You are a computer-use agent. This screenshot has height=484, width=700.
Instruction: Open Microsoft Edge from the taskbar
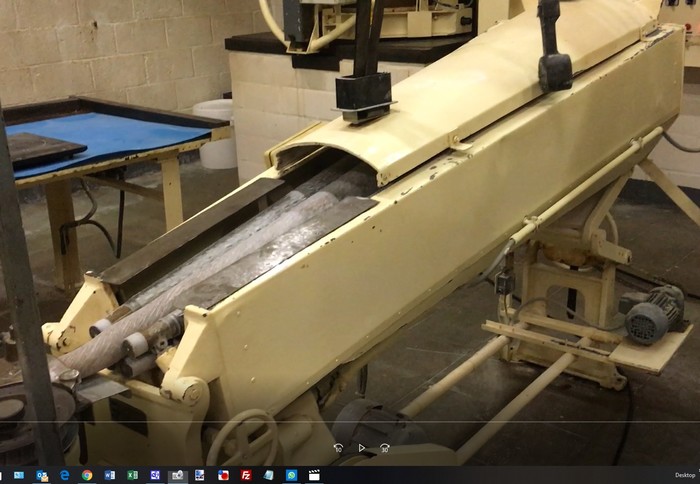point(65,476)
